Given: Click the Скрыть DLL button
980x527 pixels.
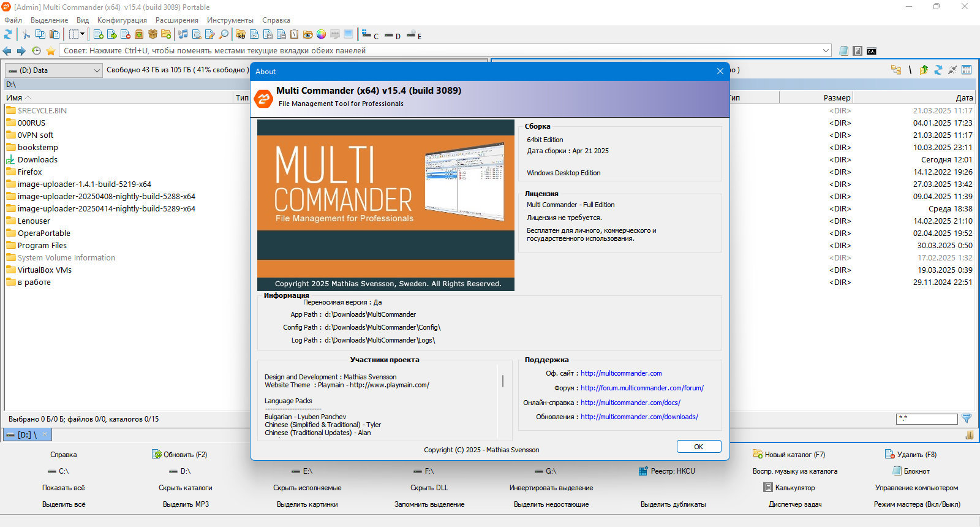Looking at the screenshot, I should (x=429, y=488).
